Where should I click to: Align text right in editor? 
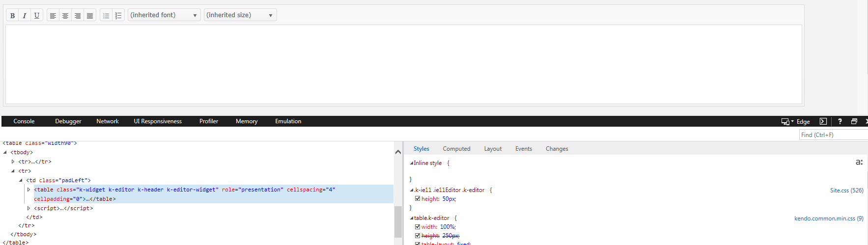point(77,15)
